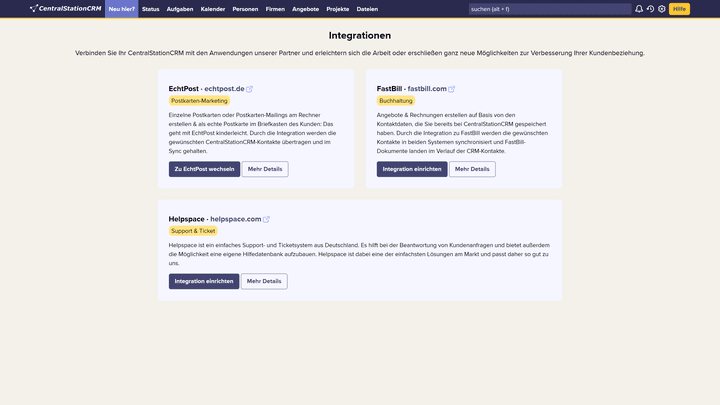Screen dimensions: 720x405
Task: Click the CentralStationCRM logo
Action: pos(65,8)
